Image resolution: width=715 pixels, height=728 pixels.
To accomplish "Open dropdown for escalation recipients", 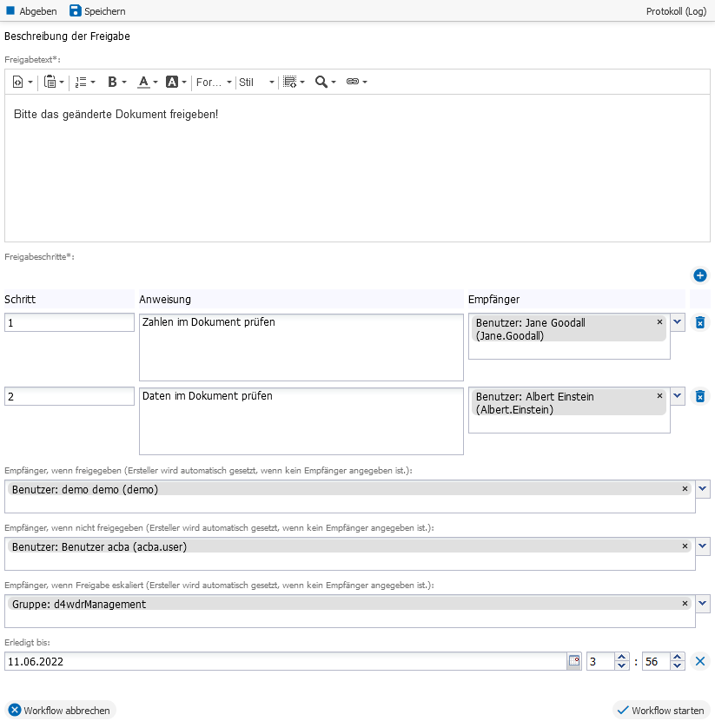I will click(x=703, y=603).
